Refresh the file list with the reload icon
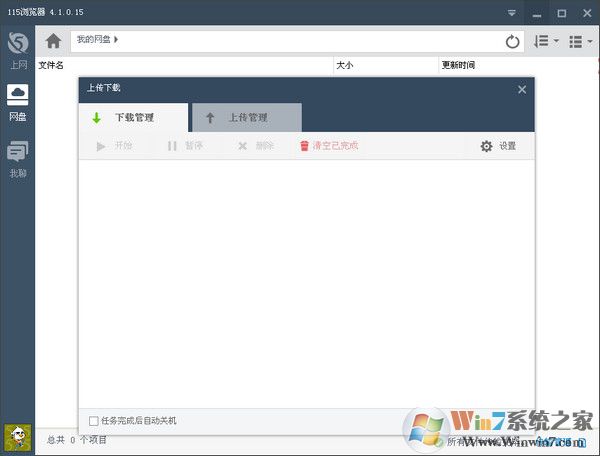 click(512, 41)
